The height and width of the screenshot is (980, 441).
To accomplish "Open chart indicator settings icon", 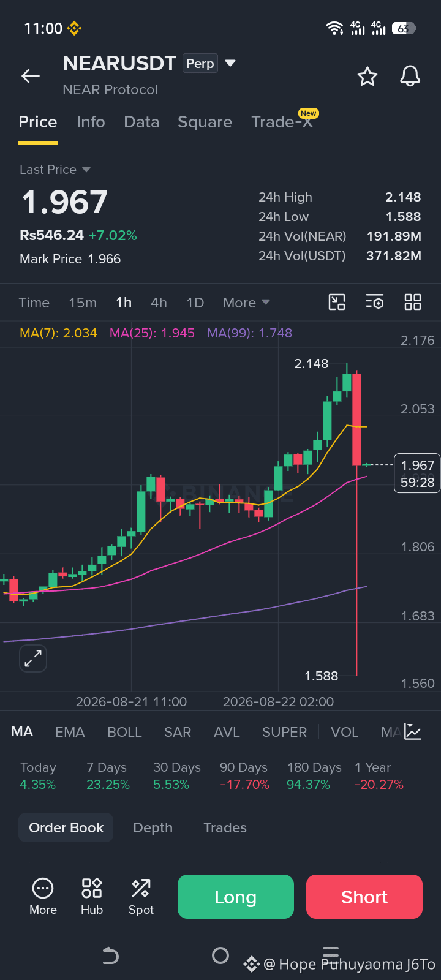I will [375, 302].
